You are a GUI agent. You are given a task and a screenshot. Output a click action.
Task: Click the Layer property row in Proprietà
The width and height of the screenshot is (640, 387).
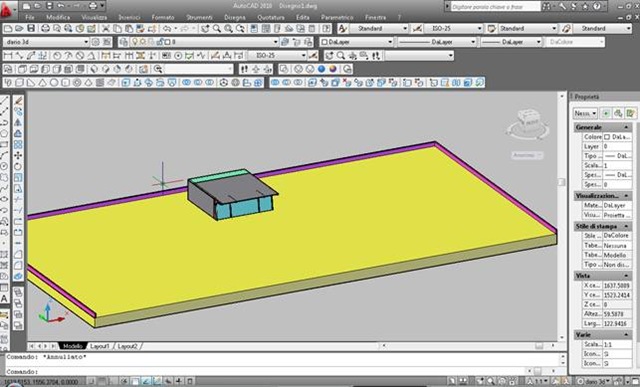(x=607, y=146)
